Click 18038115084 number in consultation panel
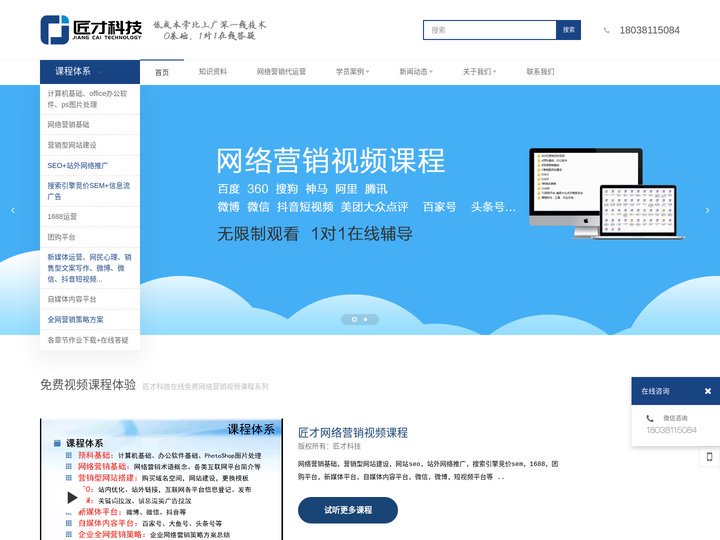This screenshot has height=540, width=720. pos(671,430)
